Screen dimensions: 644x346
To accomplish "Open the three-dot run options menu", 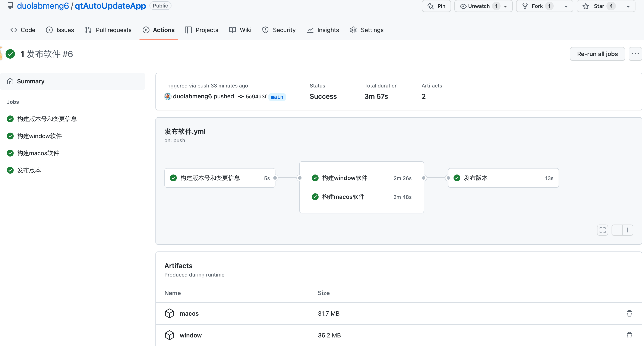I will pyautogui.click(x=635, y=54).
